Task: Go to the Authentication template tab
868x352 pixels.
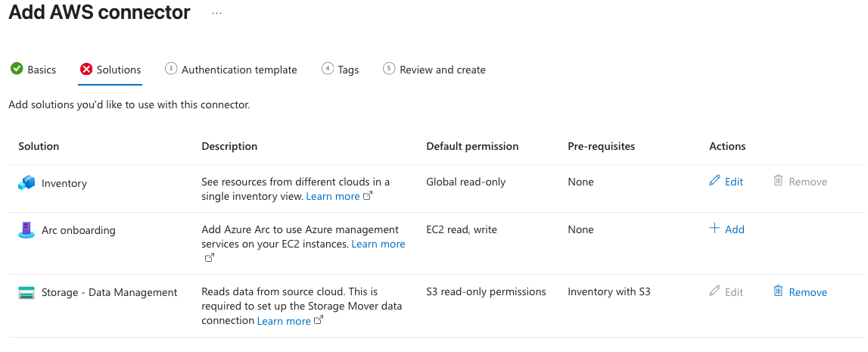Action: (x=239, y=70)
